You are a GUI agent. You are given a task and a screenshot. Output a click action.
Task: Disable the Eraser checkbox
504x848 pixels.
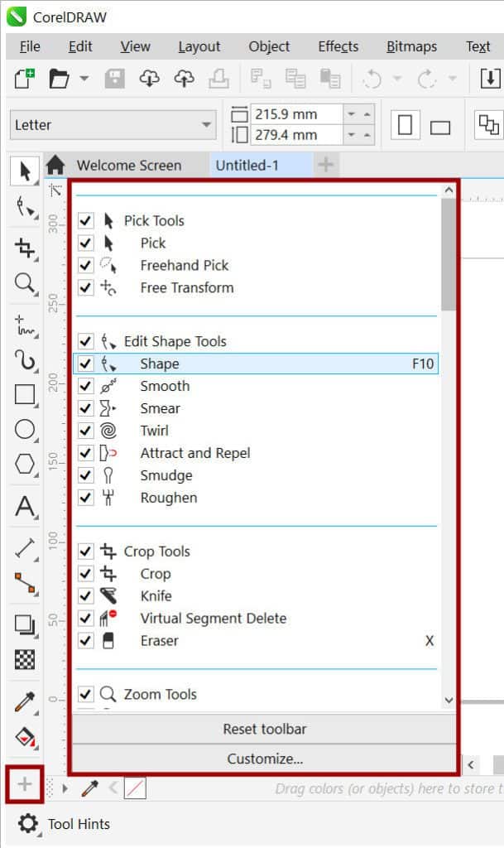coord(86,641)
